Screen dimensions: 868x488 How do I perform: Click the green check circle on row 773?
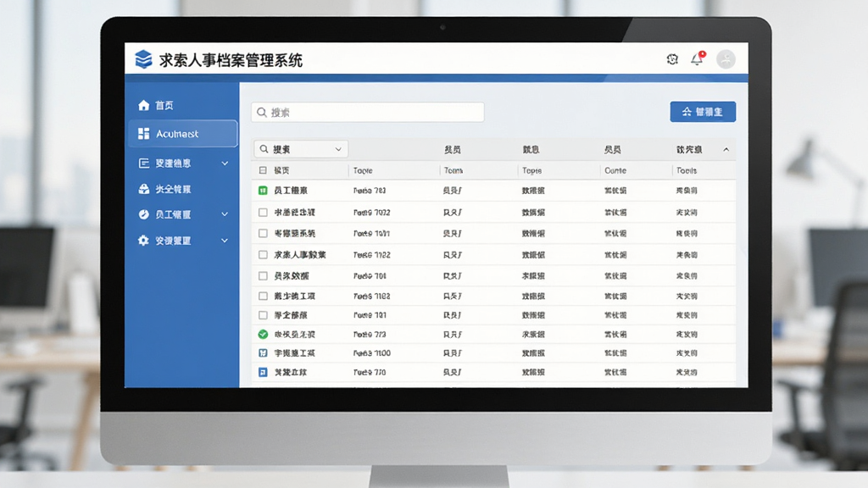[x=263, y=334]
